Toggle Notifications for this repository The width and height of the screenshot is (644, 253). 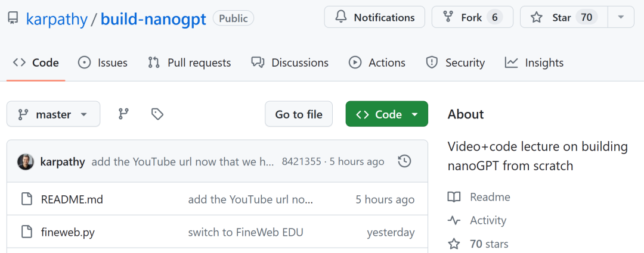(x=374, y=17)
